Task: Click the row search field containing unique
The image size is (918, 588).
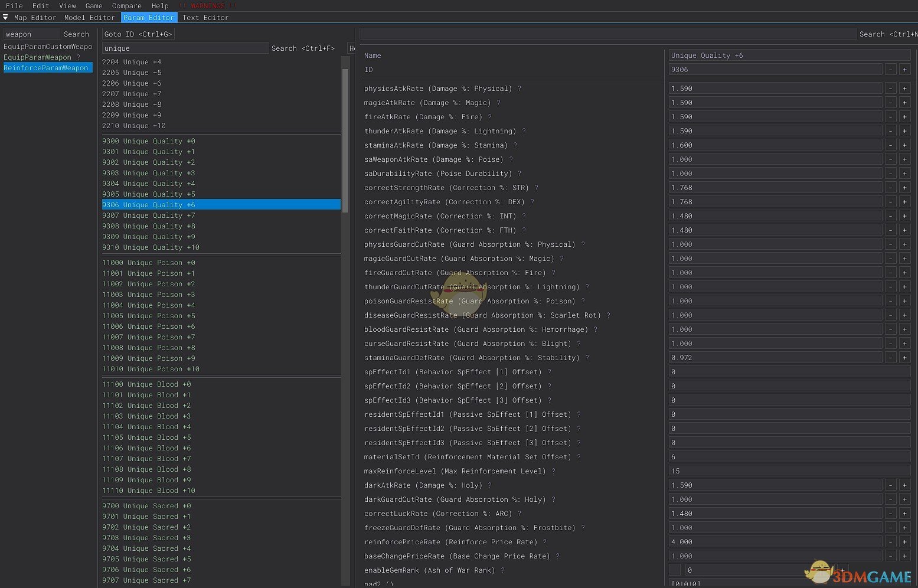Action: pyautogui.click(x=185, y=48)
